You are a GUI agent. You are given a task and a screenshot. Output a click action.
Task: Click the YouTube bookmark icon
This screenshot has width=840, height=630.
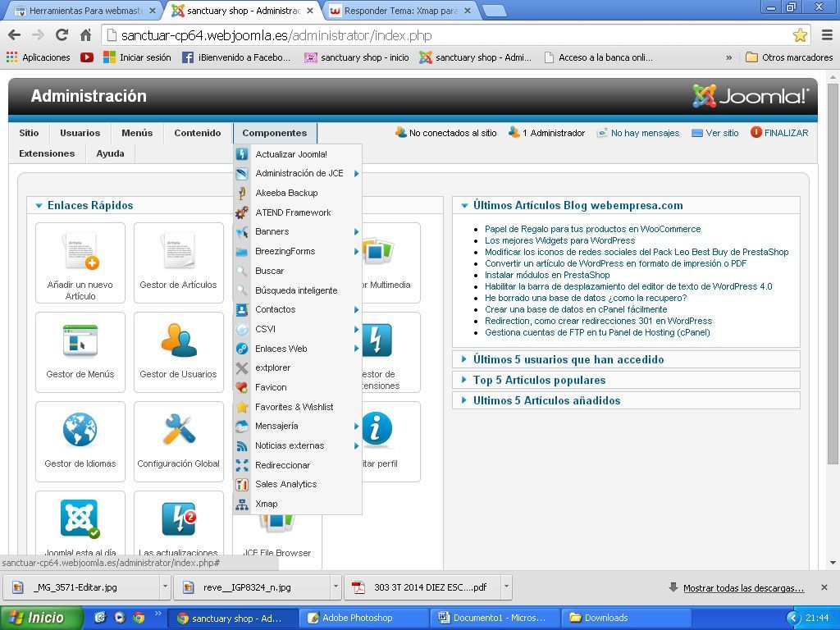click(x=87, y=57)
